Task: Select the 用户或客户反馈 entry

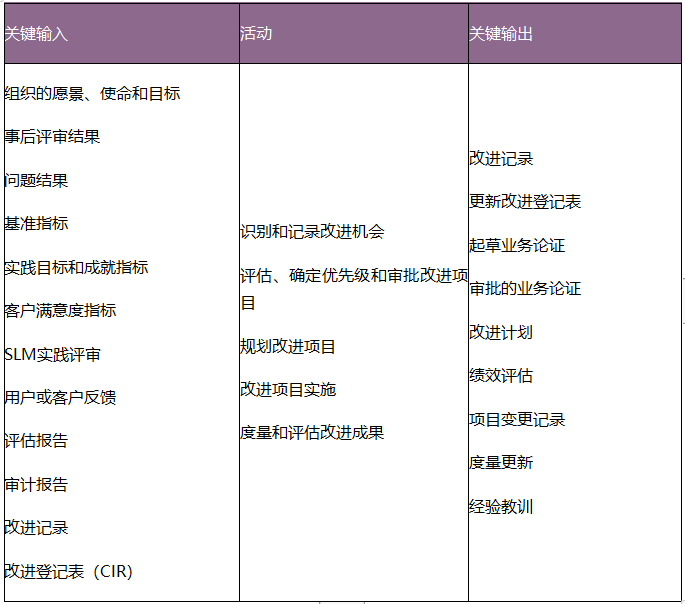Action: 60,398
